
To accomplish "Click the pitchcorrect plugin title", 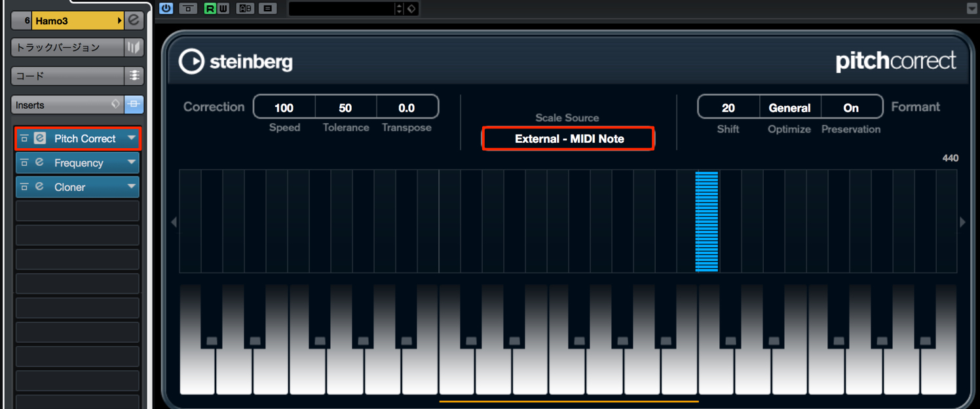I will click(x=895, y=62).
